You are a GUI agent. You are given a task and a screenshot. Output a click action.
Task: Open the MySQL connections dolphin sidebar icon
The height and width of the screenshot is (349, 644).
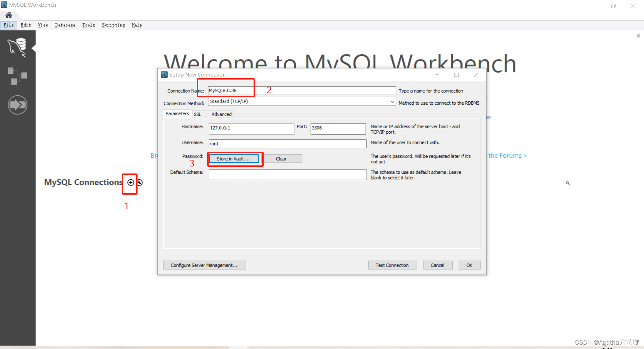tap(17, 48)
